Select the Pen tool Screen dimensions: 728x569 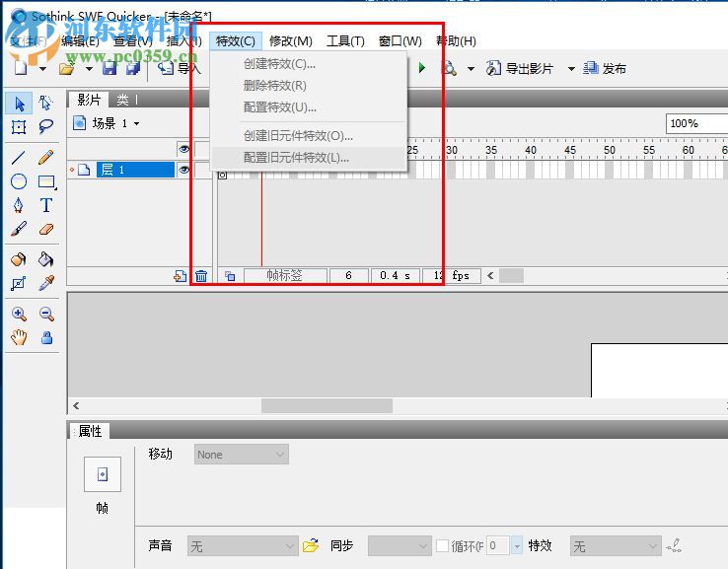click(19, 205)
